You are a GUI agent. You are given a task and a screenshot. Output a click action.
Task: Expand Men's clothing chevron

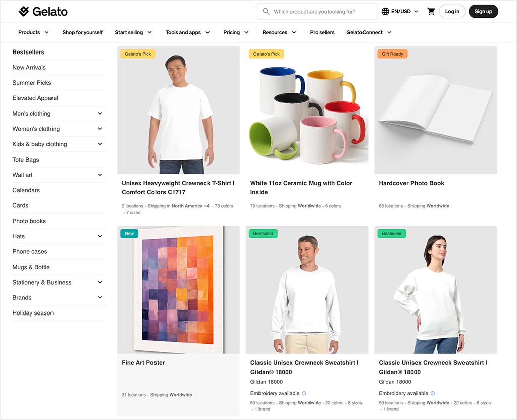(x=100, y=114)
